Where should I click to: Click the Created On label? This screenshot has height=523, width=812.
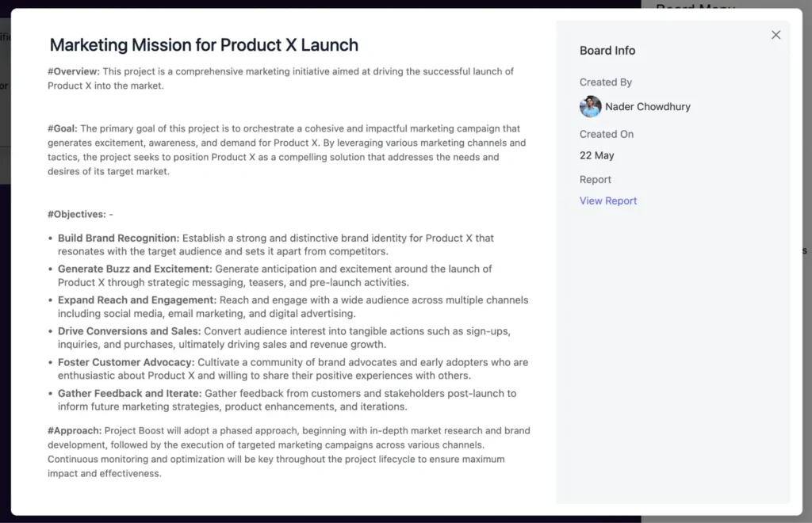(x=607, y=135)
